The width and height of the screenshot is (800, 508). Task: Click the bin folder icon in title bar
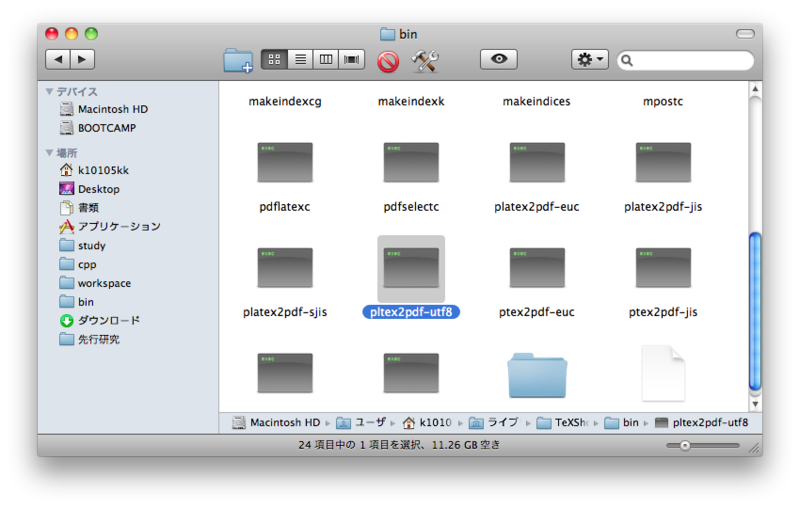pos(388,34)
